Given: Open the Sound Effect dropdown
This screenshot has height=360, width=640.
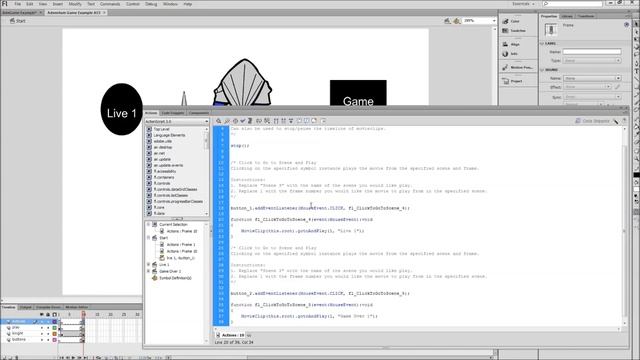Looking at the screenshot, I should click(587, 87).
